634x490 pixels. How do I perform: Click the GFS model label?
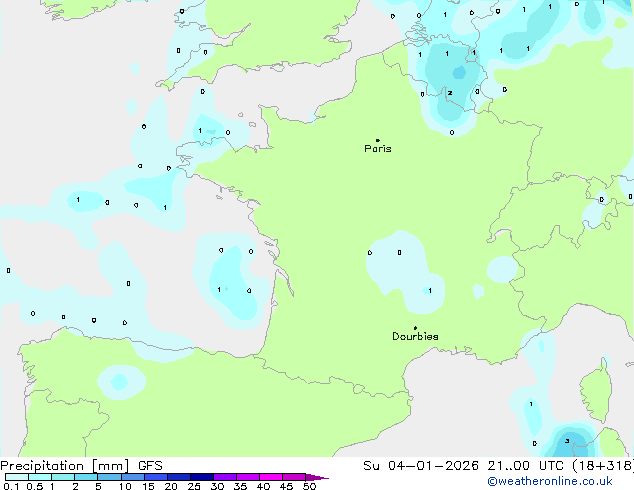click(150, 466)
